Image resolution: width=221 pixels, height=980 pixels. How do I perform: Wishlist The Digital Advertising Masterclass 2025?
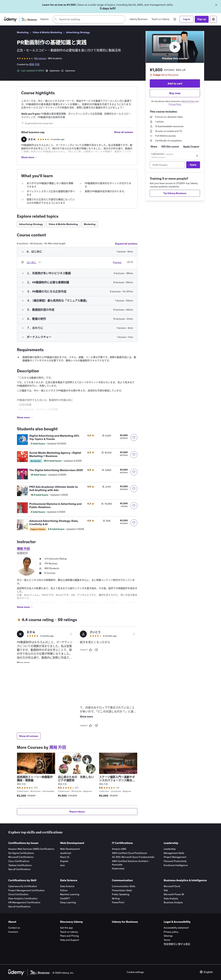(134, 472)
